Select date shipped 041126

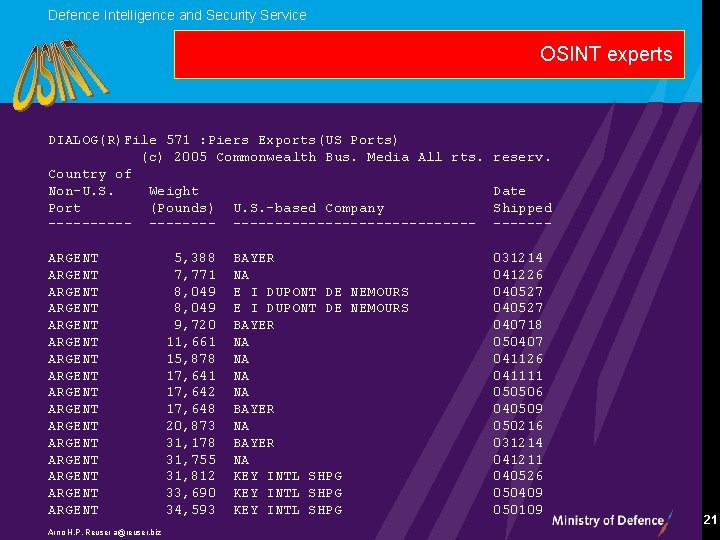518,359
